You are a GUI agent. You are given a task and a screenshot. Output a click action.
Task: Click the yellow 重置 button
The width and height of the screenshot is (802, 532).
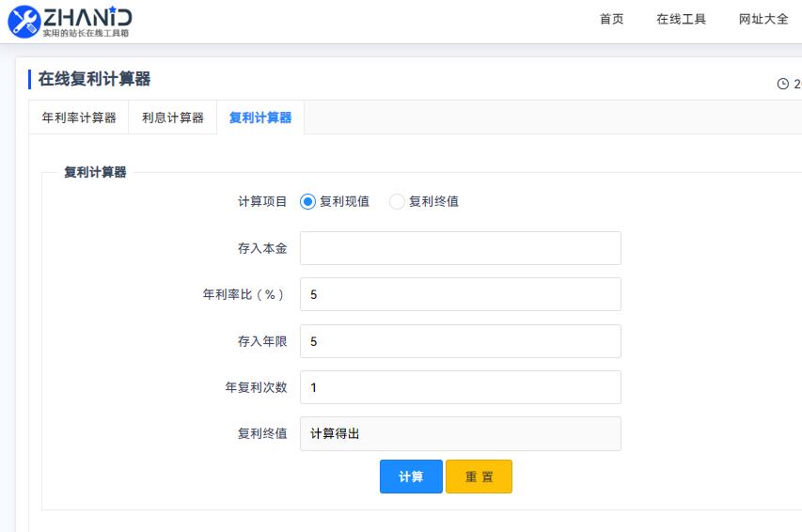479,477
